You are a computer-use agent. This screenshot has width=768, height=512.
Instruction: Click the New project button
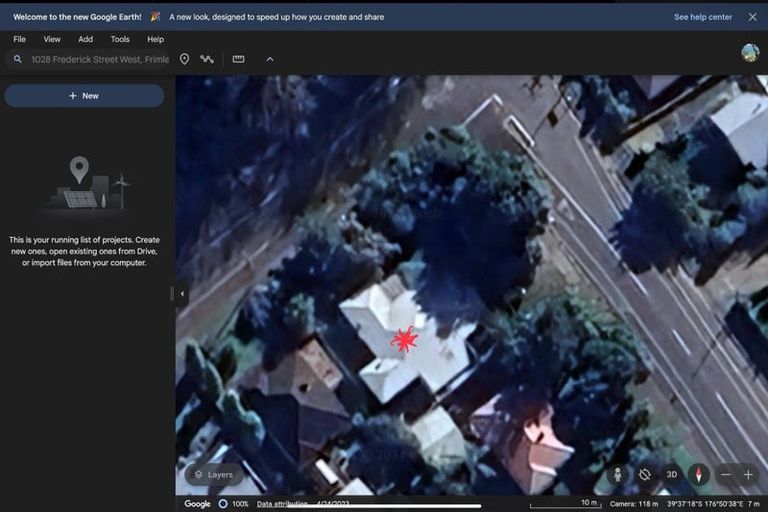pos(84,96)
